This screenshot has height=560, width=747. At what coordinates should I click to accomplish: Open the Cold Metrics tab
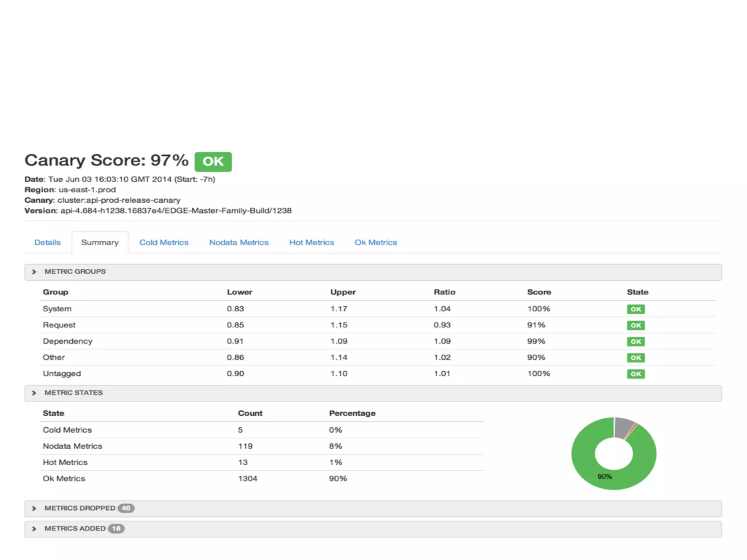pyautogui.click(x=164, y=242)
